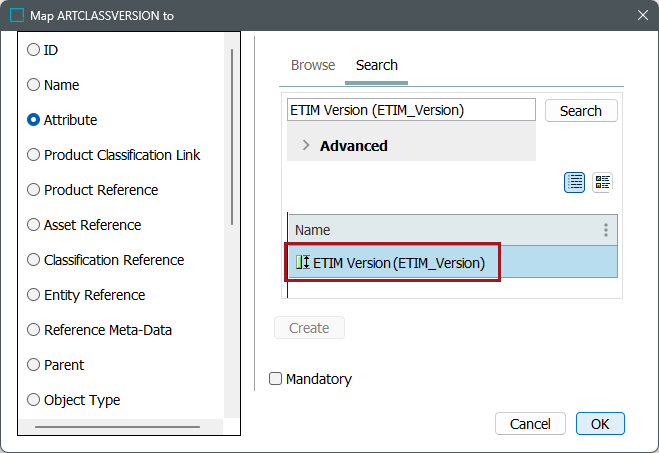Pick the Object Type radio button
Image resolution: width=659 pixels, height=453 pixels.
34,400
